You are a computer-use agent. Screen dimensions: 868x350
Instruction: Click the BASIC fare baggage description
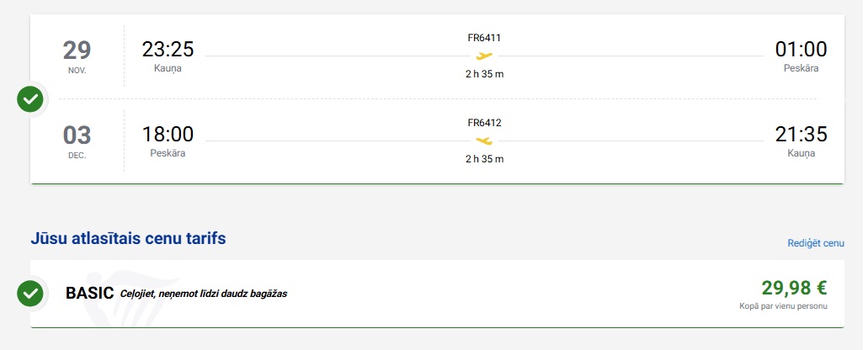[x=204, y=294]
